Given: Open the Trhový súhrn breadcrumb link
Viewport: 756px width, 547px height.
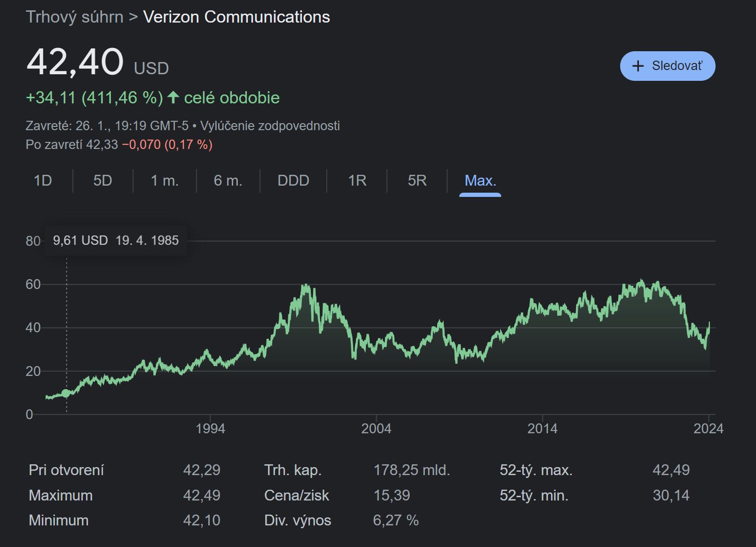Looking at the screenshot, I should [74, 17].
